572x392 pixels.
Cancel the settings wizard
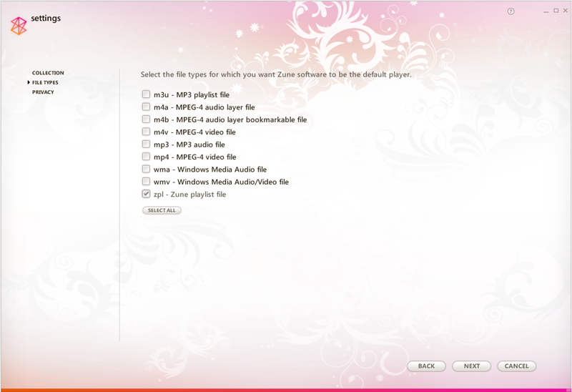(516, 366)
